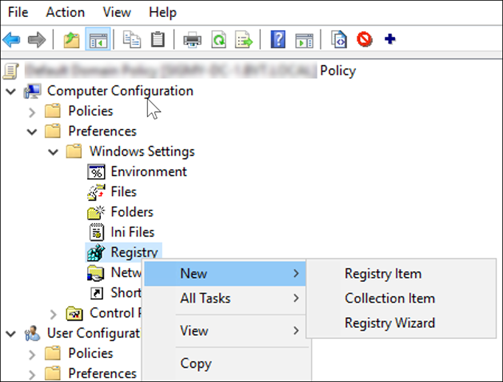Go up one level with folder icon
This screenshot has height=382, width=503.
[71, 40]
